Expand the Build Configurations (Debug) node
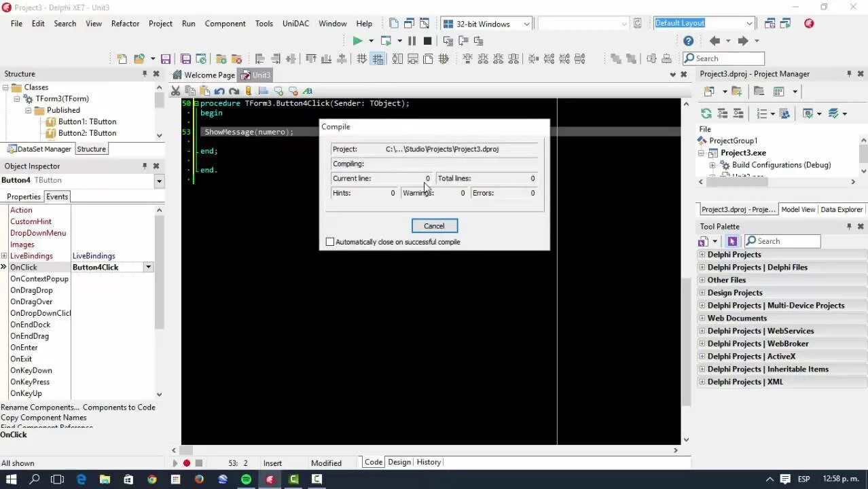Image resolution: width=868 pixels, height=489 pixels. 712,165
